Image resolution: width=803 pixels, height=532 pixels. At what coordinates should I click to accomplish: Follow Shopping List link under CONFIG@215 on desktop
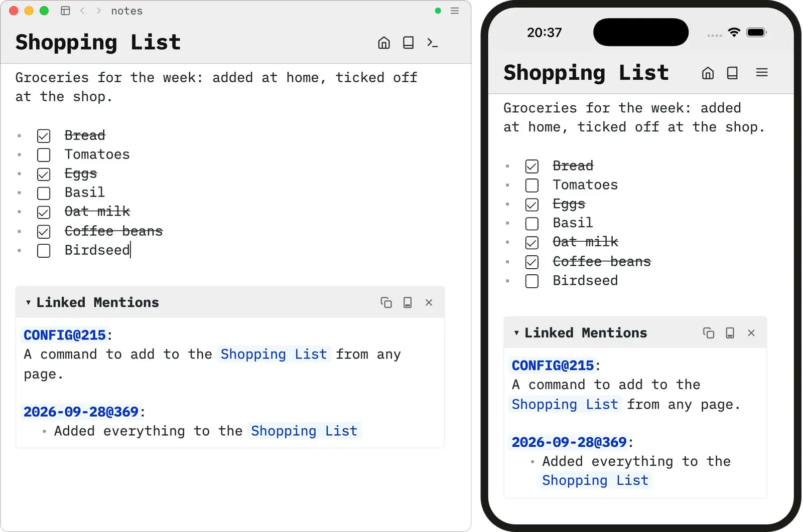point(274,354)
